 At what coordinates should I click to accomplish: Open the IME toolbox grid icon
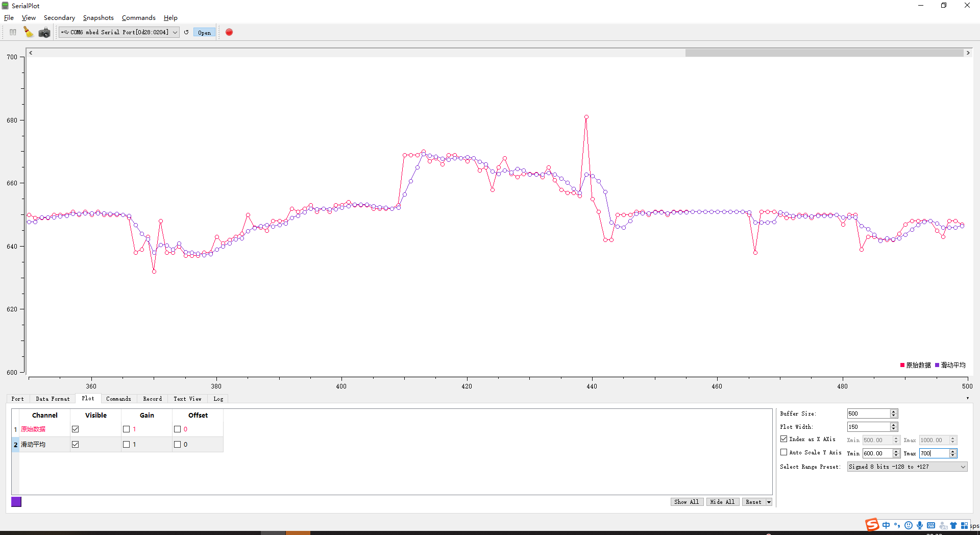click(964, 525)
